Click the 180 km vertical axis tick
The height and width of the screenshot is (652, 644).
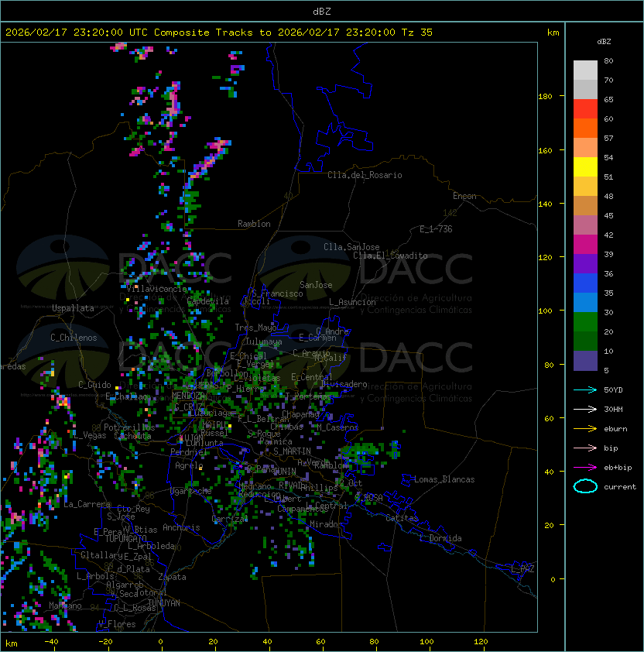click(x=545, y=96)
